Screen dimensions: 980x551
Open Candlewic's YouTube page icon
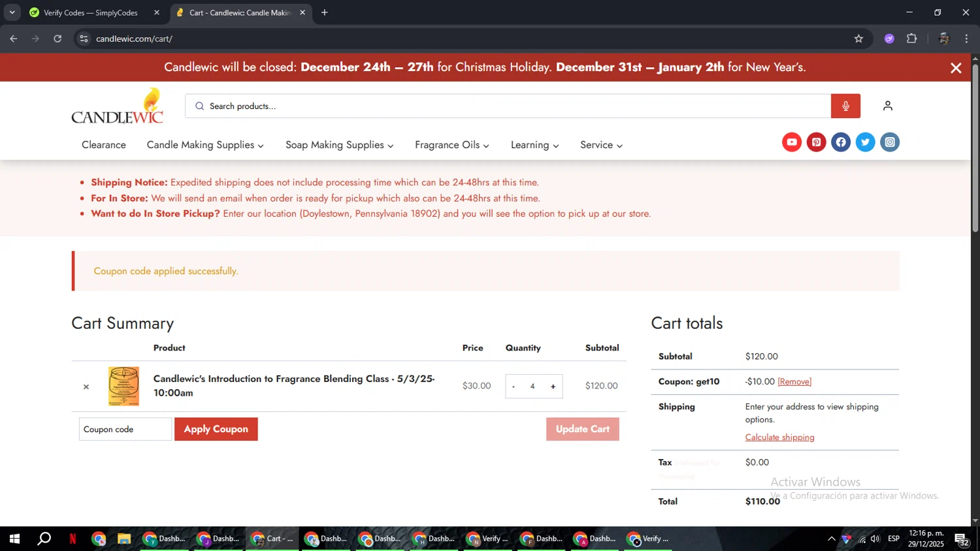click(x=792, y=142)
